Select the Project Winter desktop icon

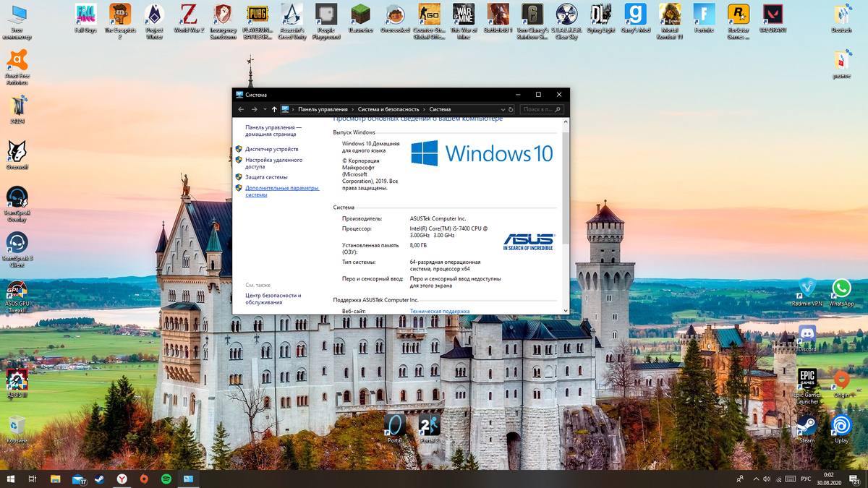[x=154, y=20]
